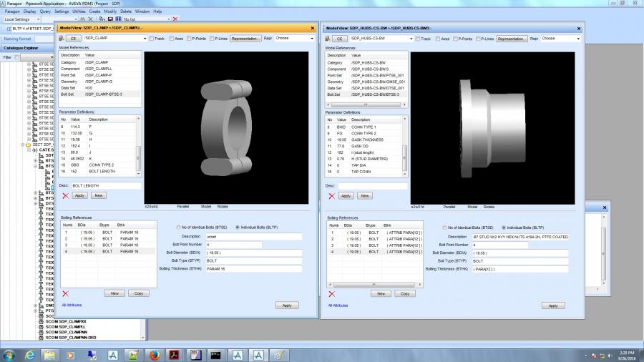The width and height of the screenshot is (644, 362).
Task: Enable Track checkbox in SDP_CLAMP view
Action: [x=152, y=38]
